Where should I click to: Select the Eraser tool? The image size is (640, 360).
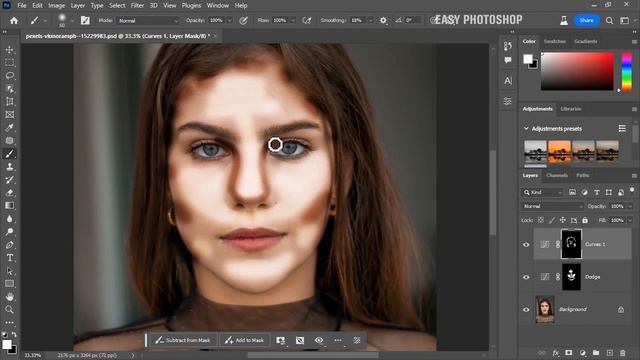tap(9, 193)
